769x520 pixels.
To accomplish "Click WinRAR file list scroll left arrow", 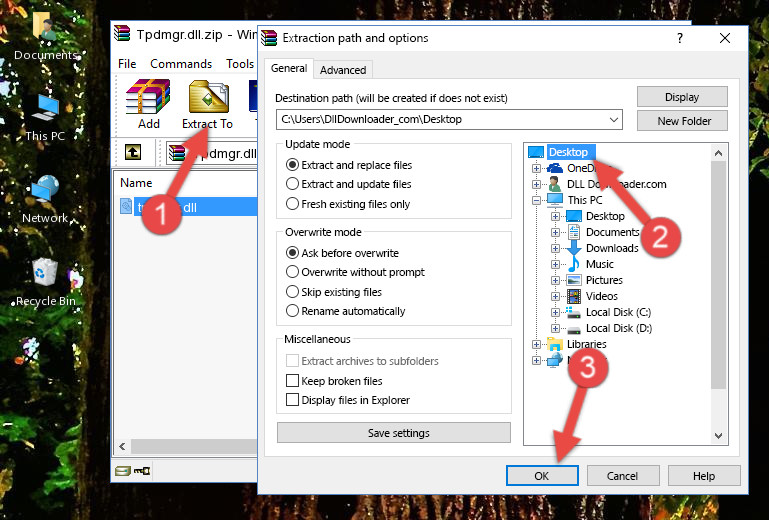I will click(x=122, y=446).
